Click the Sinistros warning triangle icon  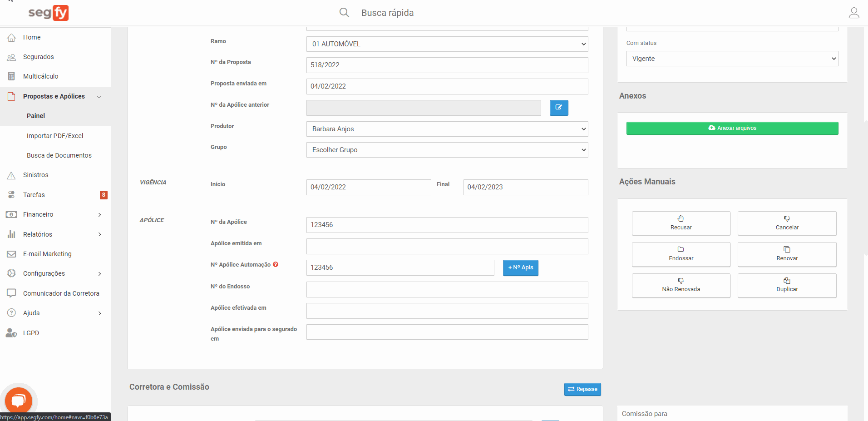pyautogui.click(x=11, y=175)
